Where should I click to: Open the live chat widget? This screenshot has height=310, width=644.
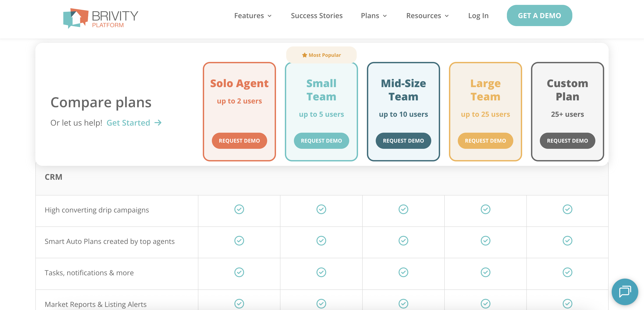pos(625,292)
